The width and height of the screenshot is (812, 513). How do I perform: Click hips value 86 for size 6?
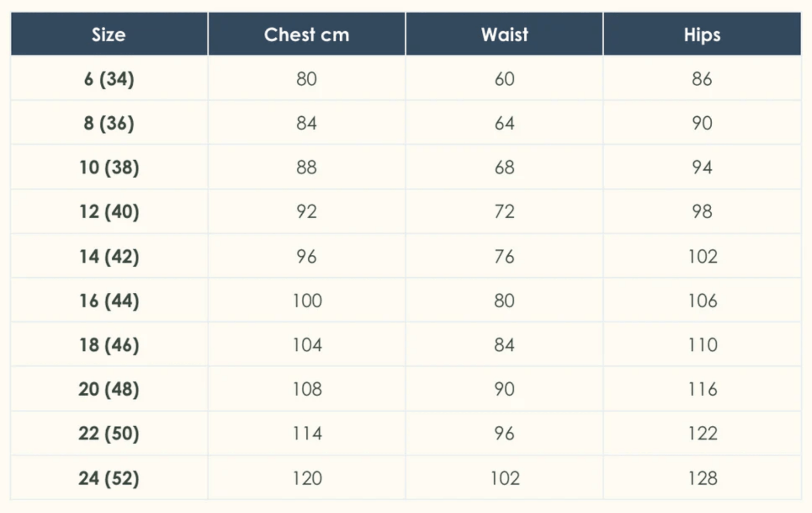702,79
